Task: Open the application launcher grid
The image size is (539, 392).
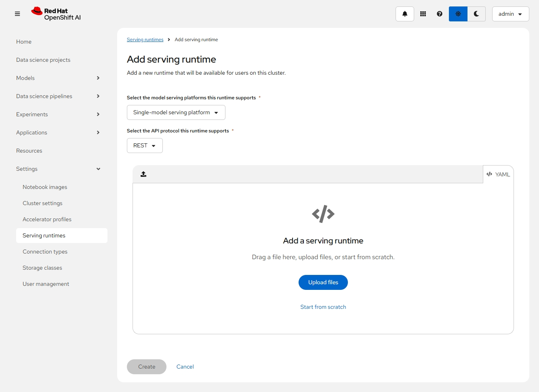Action: [x=423, y=14]
